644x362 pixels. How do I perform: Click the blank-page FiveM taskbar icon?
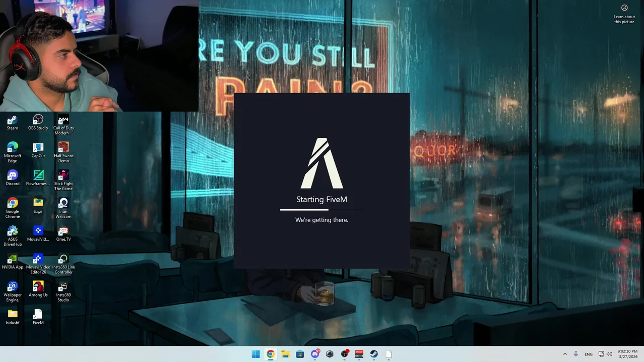coord(389,354)
